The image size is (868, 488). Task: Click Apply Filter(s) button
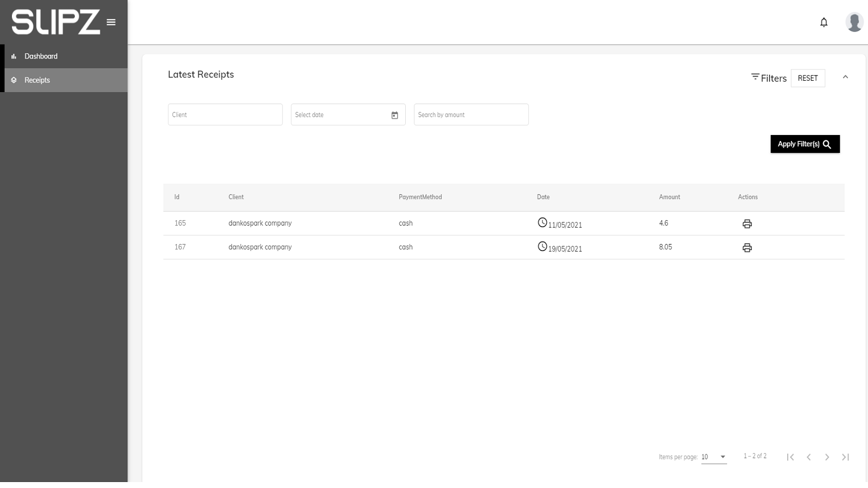(x=805, y=144)
